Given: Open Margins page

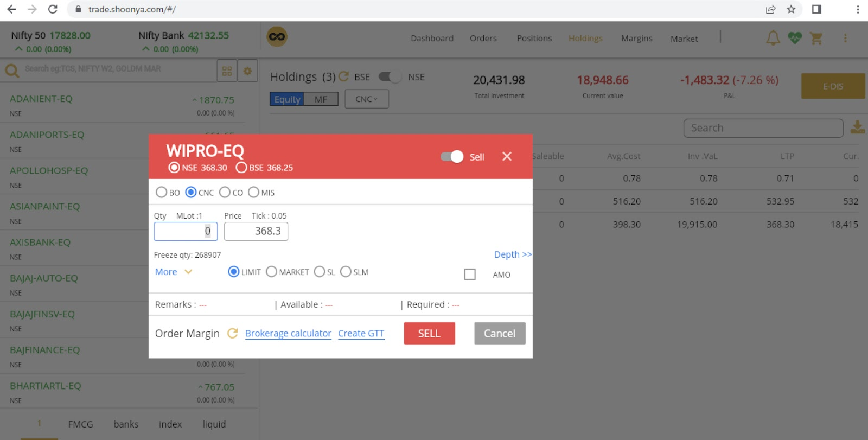Looking at the screenshot, I should click(637, 39).
